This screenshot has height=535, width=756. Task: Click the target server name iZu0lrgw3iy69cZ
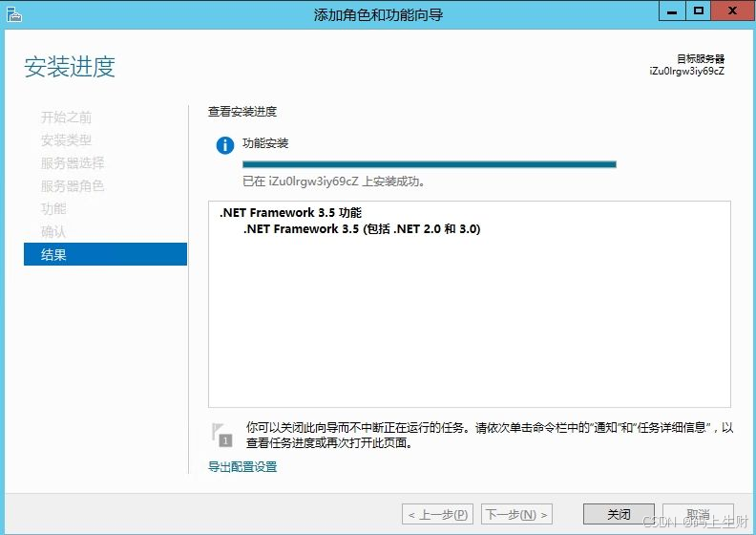[x=686, y=71]
